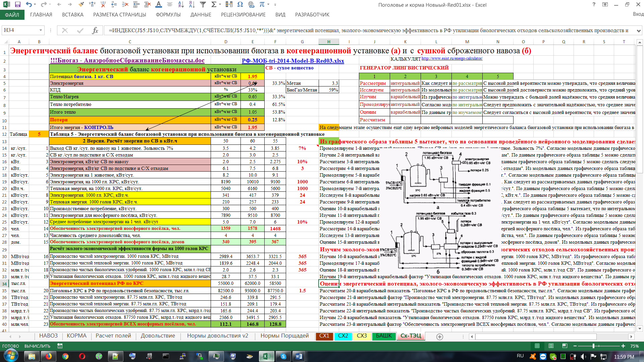Switch to Page Layout view in status bar
This screenshot has width=644, height=362.
pyautogui.click(x=551, y=346)
